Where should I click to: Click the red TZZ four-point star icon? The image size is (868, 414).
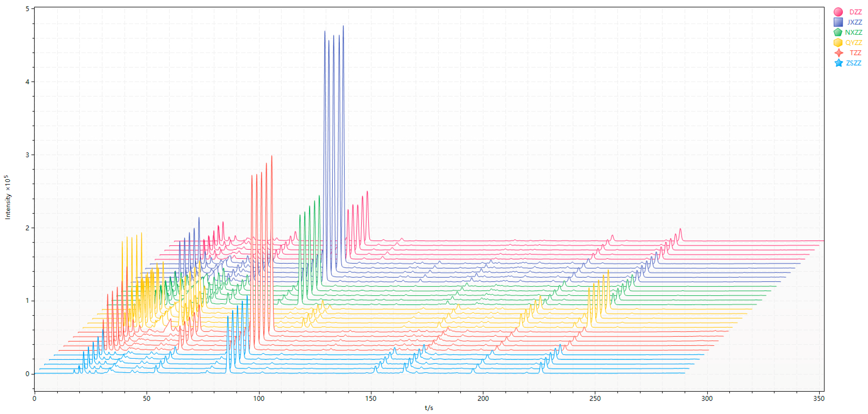pos(839,53)
